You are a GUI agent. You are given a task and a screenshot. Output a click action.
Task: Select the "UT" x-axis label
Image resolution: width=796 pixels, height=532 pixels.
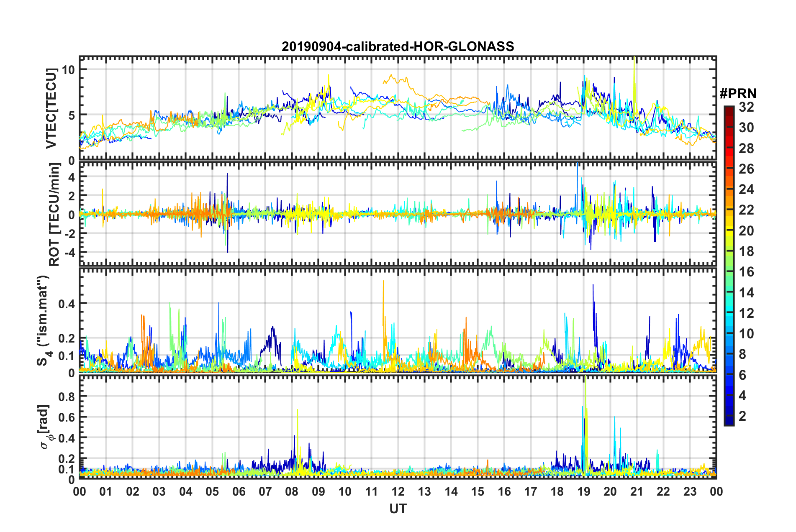click(398, 509)
